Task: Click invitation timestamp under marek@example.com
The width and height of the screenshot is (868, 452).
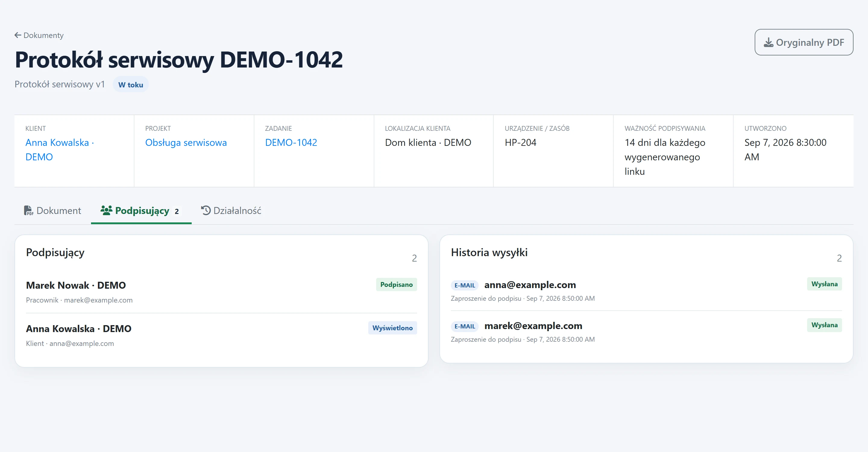Action: (560, 340)
